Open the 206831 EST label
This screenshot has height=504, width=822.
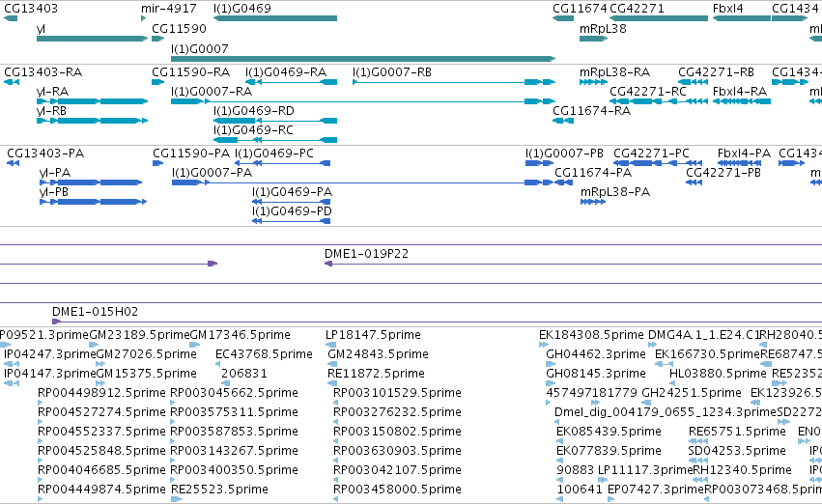coord(244,374)
